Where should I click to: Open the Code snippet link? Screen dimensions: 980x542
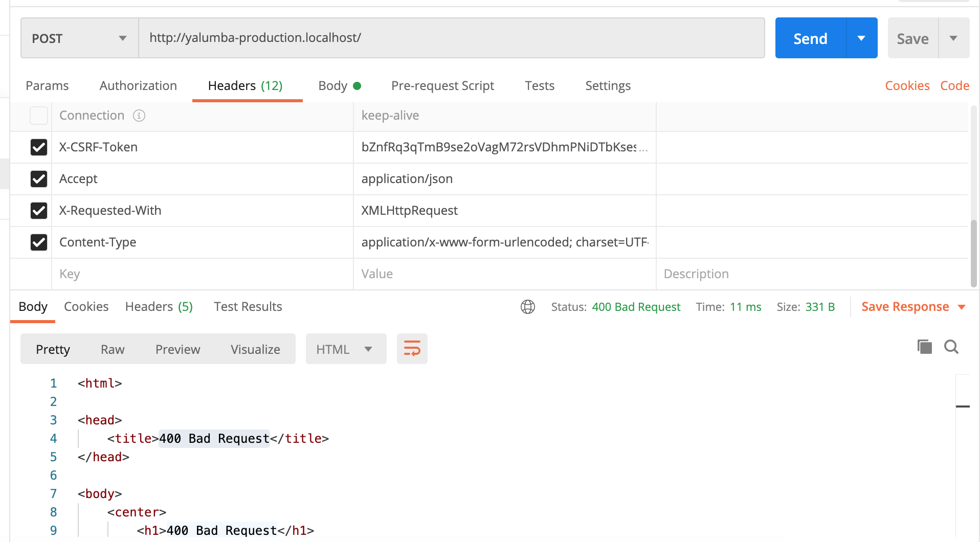pyautogui.click(x=955, y=86)
